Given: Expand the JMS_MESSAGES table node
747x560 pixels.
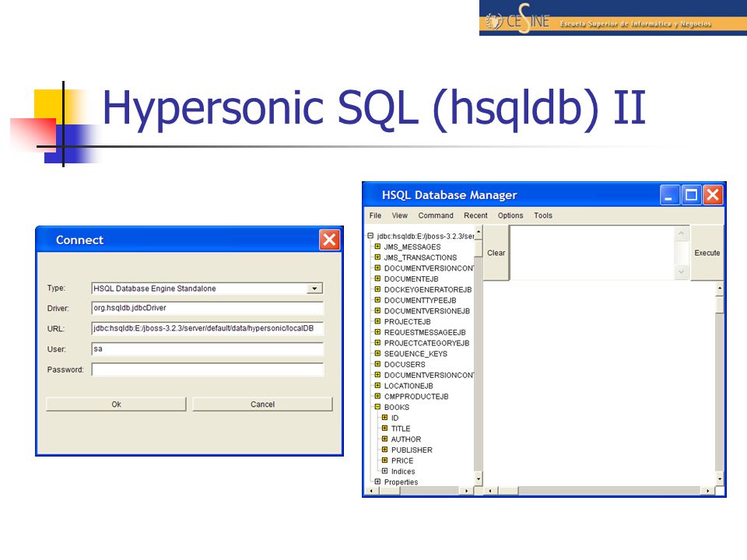Looking at the screenshot, I should pyautogui.click(x=377, y=247).
